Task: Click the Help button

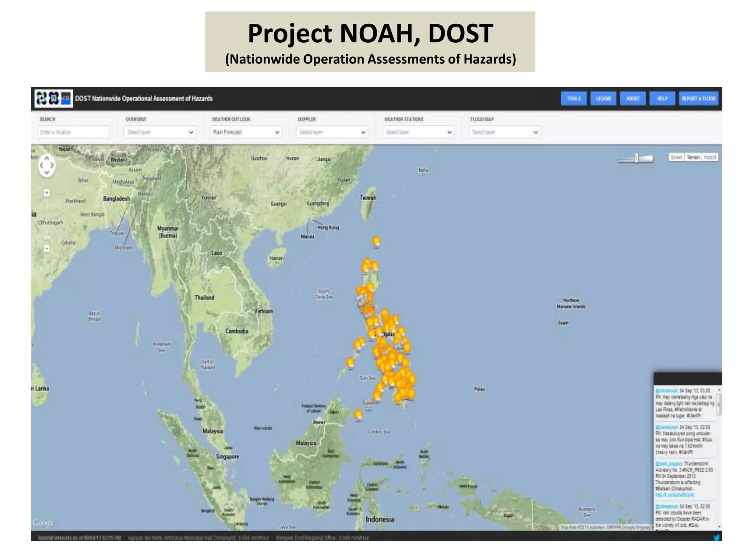Action: tap(662, 98)
